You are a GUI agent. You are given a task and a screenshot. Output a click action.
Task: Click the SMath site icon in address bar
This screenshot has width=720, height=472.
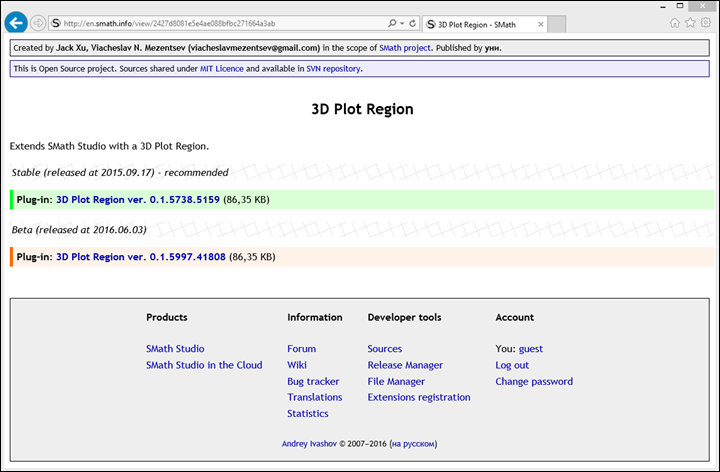point(56,22)
